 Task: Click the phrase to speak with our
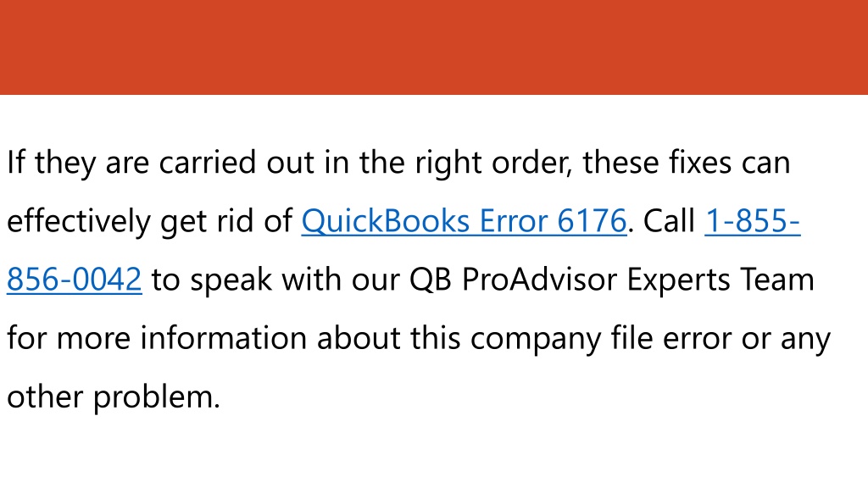(x=275, y=280)
